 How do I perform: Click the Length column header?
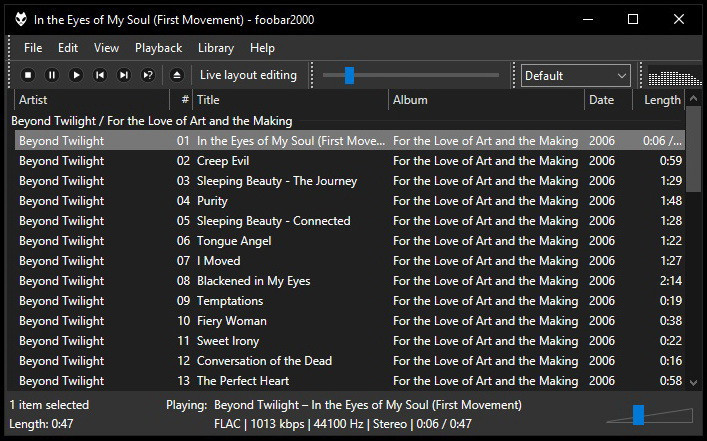(x=661, y=100)
